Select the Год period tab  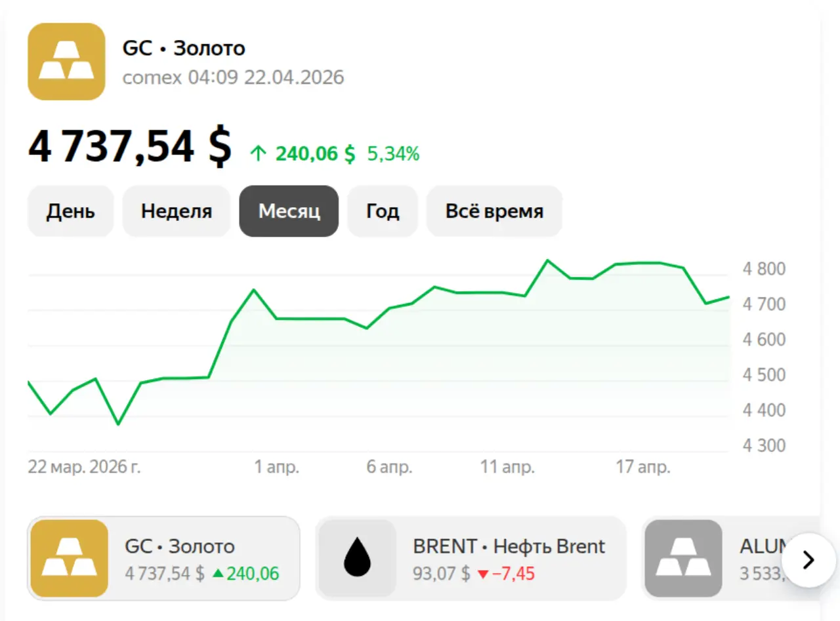point(383,211)
